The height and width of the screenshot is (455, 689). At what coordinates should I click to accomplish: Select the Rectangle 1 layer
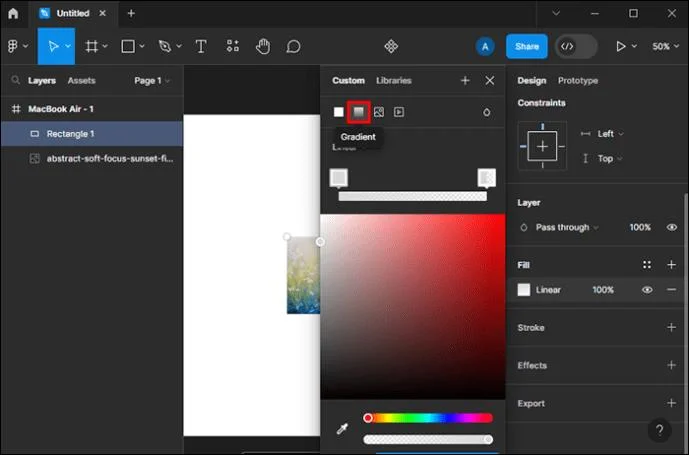point(92,134)
